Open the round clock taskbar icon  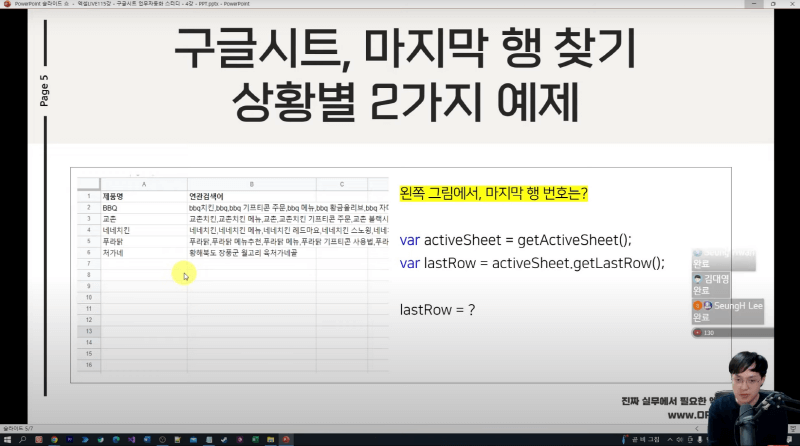[162, 439]
